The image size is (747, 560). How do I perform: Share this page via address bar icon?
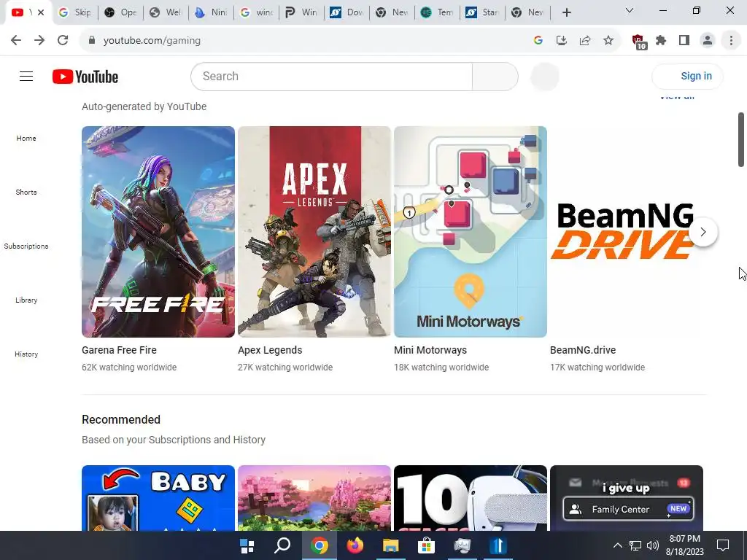pos(585,41)
